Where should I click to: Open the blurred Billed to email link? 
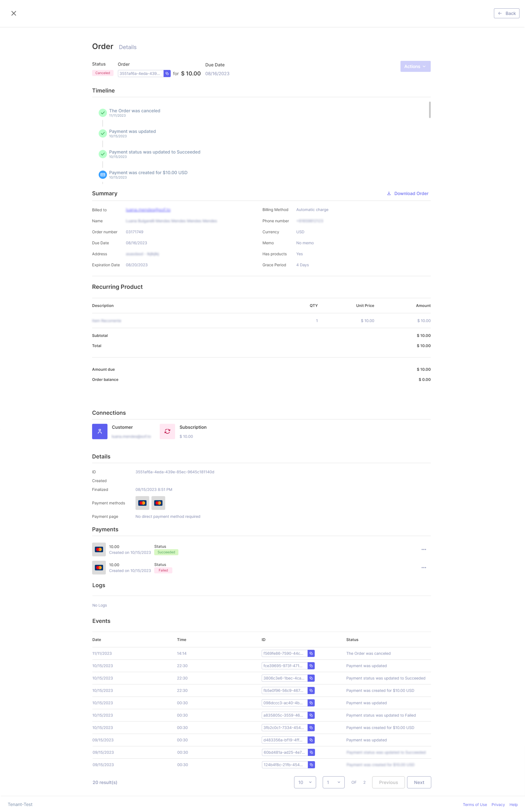(148, 210)
